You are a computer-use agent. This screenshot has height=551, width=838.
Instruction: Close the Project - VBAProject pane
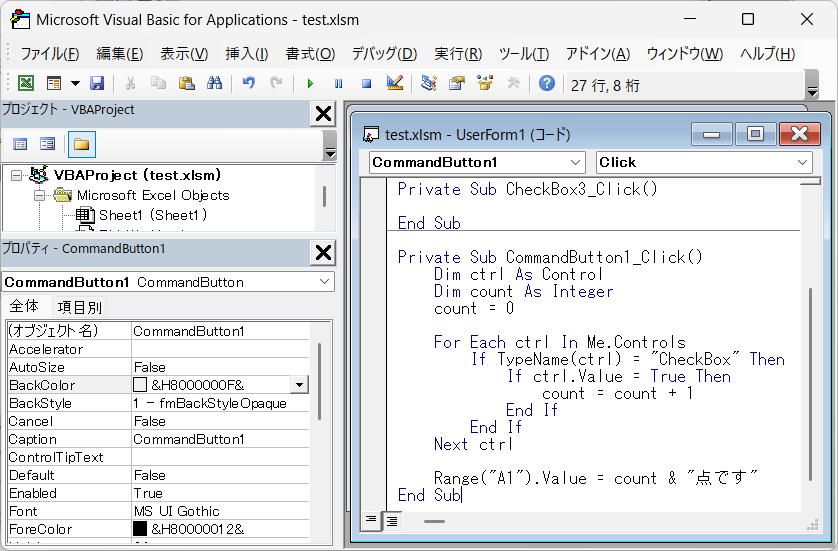323,113
